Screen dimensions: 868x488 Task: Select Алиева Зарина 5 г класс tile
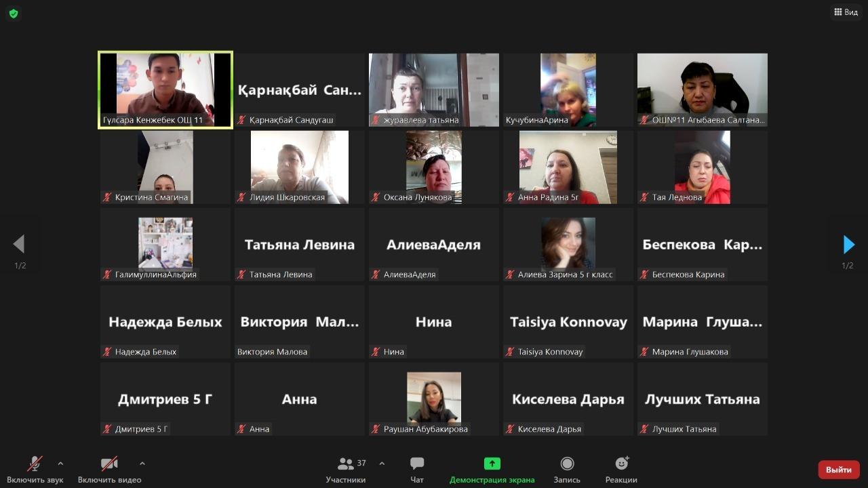pos(568,245)
